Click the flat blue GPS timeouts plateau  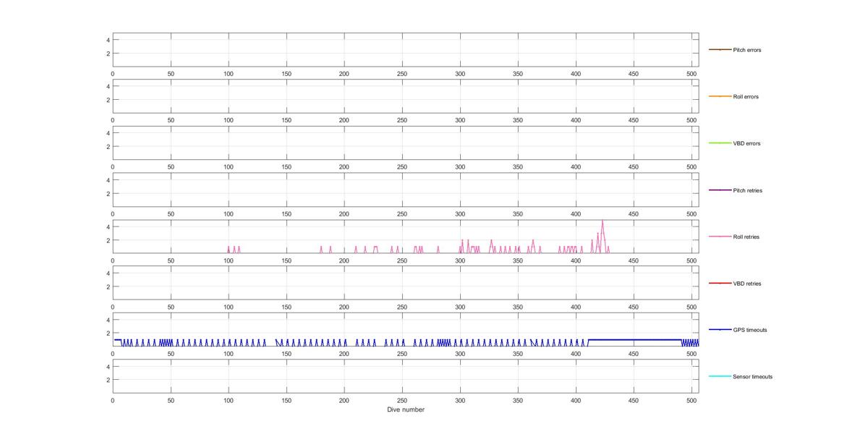pyautogui.click(x=634, y=340)
